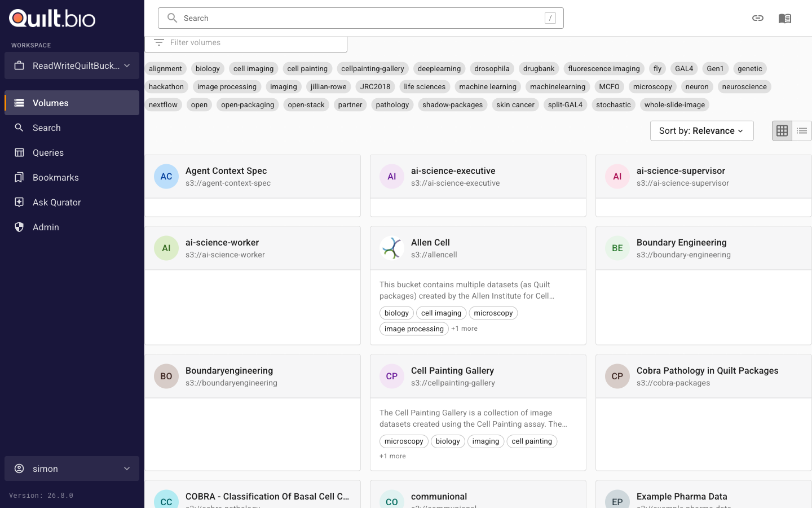812x508 pixels.
Task: Click the CP avatar for Cobra Pathology
Action: 617,376
